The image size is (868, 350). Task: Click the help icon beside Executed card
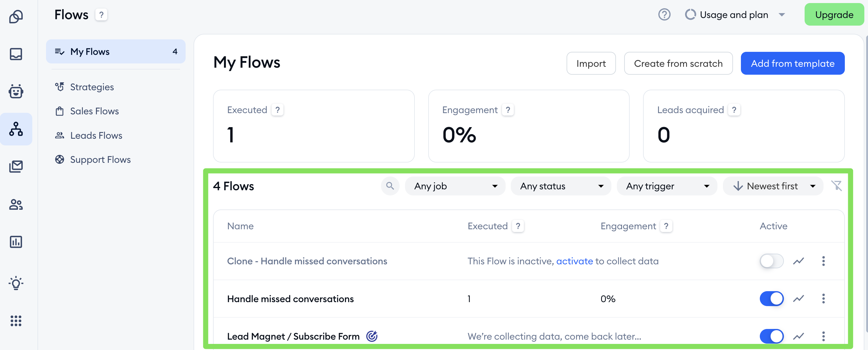(277, 110)
